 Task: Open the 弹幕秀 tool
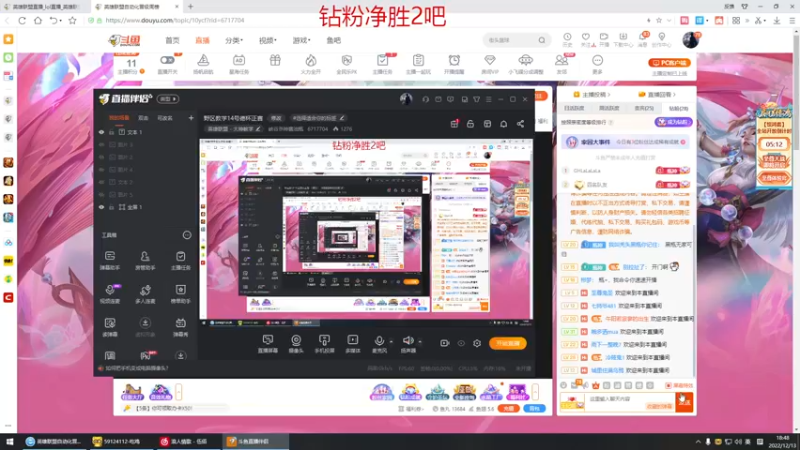pyautogui.click(x=180, y=327)
